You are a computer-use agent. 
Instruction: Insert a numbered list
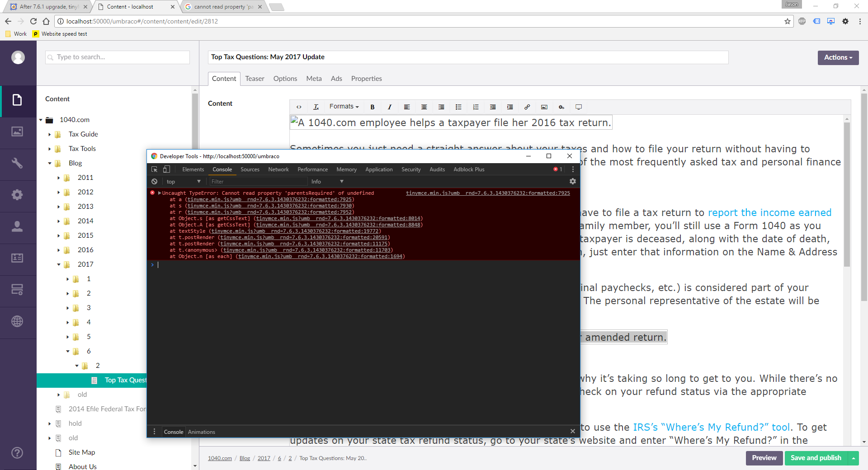click(x=476, y=107)
